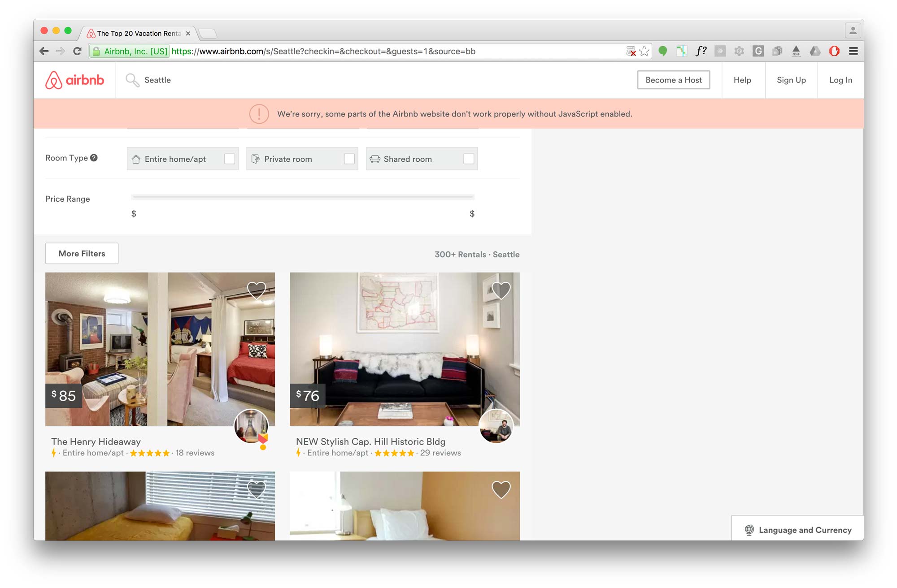Open More Filters
897x588 pixels.
pos(81,253)
